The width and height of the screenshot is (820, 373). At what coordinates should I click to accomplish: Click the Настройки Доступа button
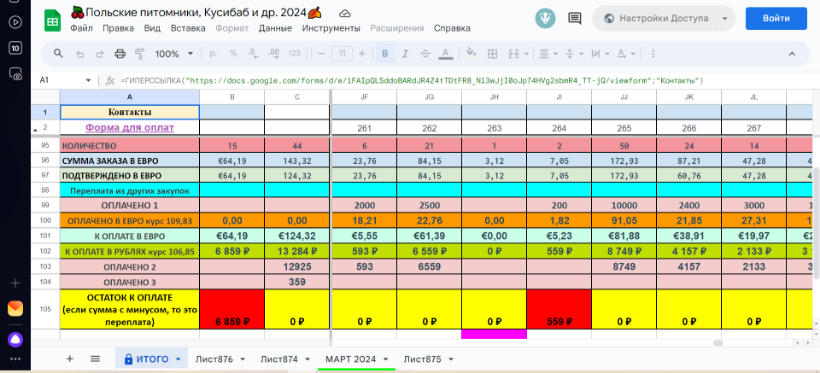pyautogui.click(x=655, y=18)
